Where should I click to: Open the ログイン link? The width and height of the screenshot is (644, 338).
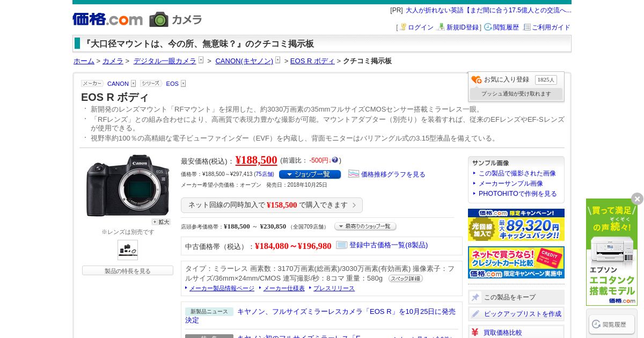click(x=421, y=27)
